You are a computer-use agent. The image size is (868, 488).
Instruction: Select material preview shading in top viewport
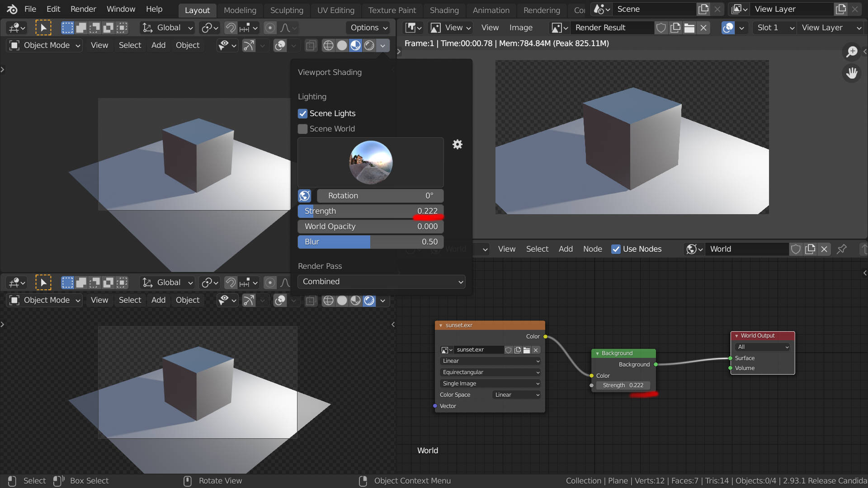click(x=356, y=45)
